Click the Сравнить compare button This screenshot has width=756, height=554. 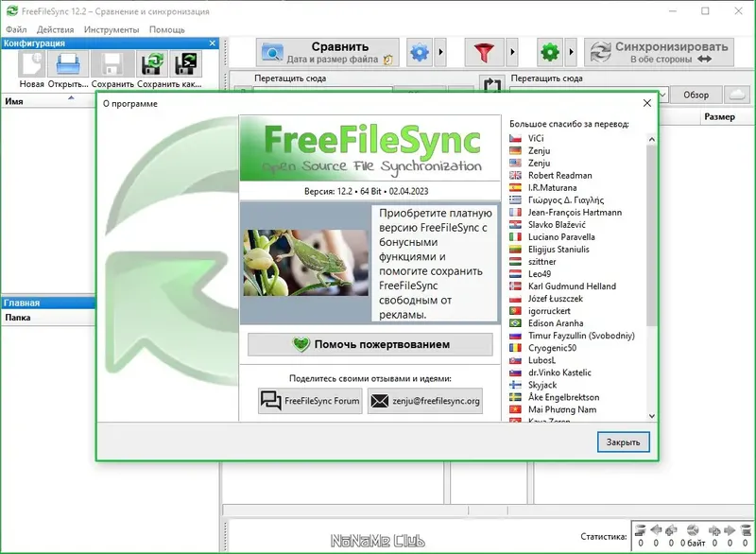point(327,52)
